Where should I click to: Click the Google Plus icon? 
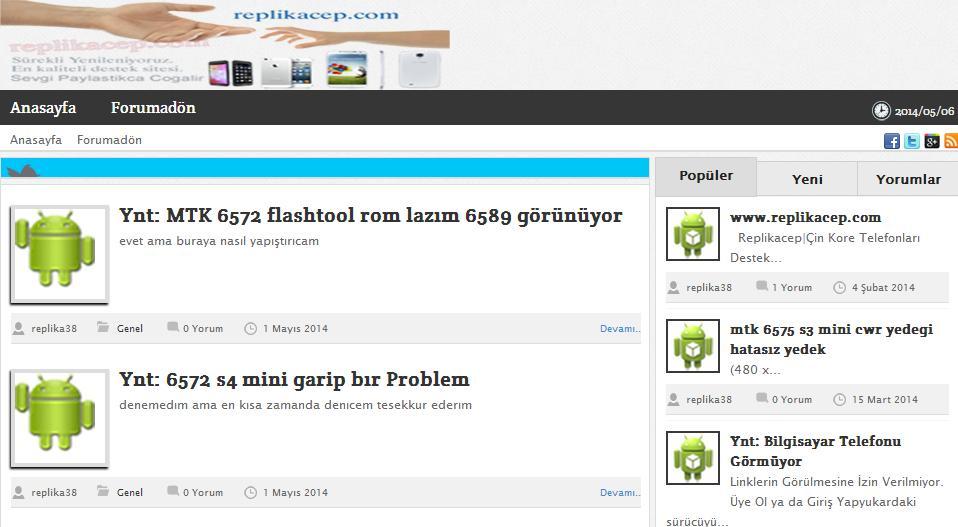point(932,141)
